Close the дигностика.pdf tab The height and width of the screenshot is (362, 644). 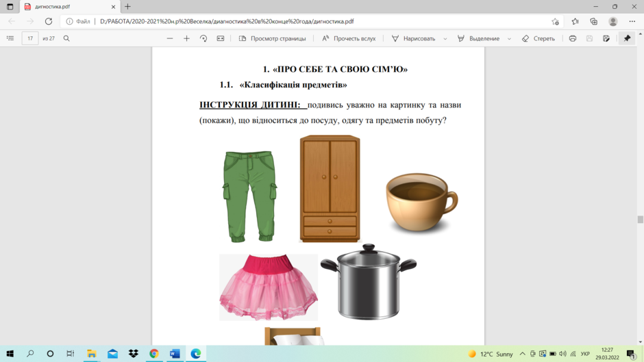click(113, 7)
